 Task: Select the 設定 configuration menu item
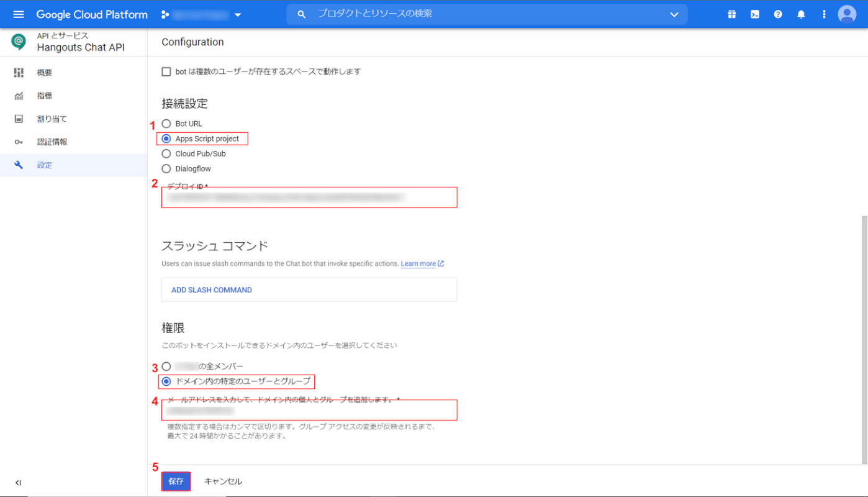tap(73, 165)
